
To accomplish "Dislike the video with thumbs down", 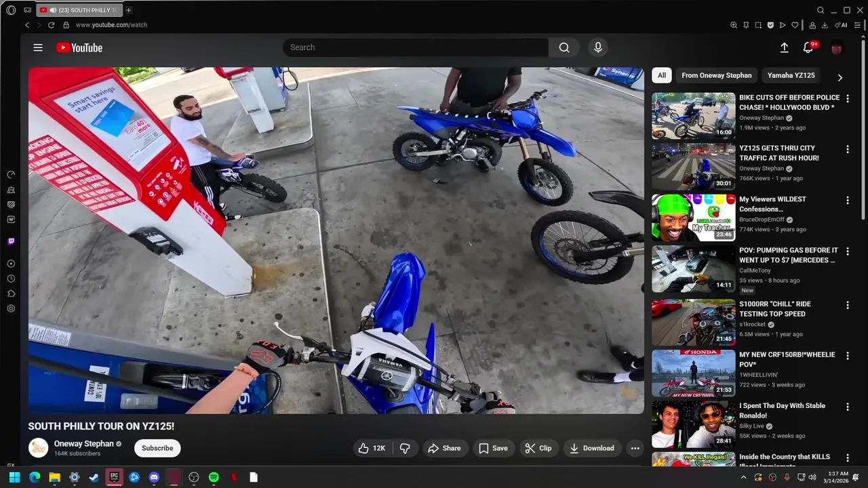I will pos(405,448).
